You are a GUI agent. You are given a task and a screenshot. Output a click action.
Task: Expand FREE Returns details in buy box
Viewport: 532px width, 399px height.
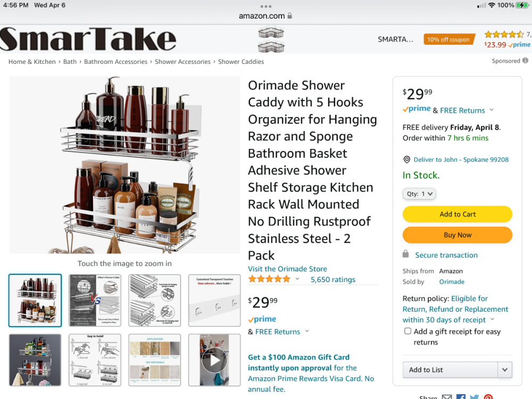492,110
